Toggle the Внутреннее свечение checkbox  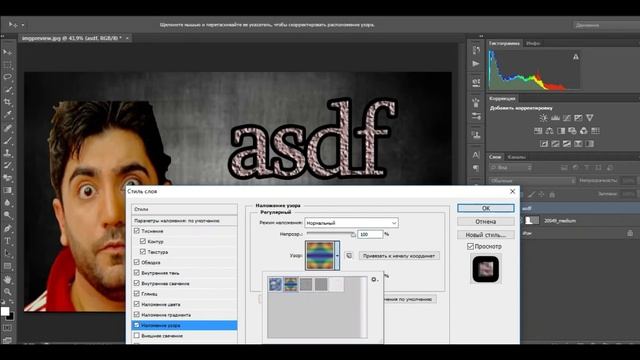(137, 283)
